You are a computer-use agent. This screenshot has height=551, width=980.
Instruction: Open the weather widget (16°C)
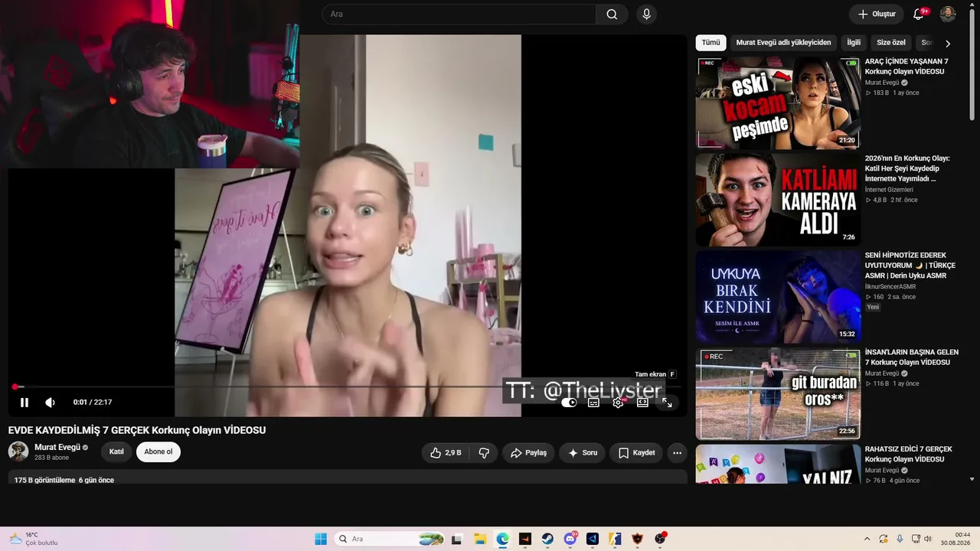(33, 539)
